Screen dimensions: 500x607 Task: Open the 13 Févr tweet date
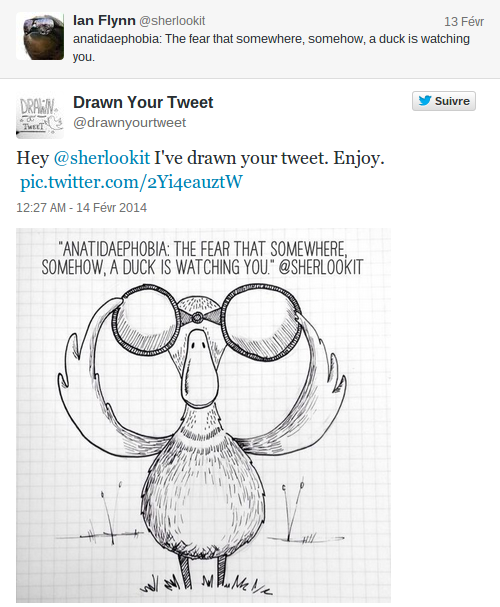pos(464,22)
